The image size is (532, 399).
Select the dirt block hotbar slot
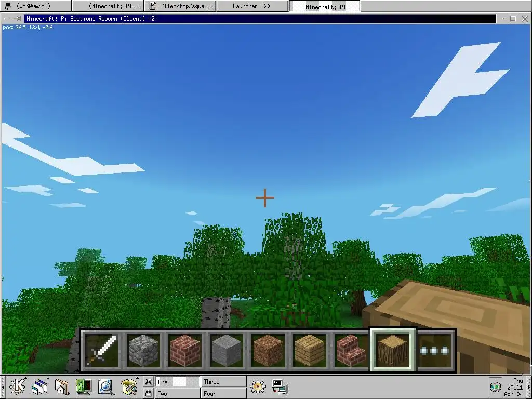[x=268, y=350]
